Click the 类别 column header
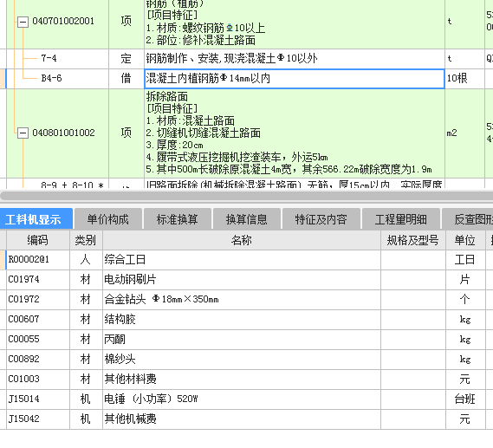The image size is (493, 448). click(86, 240)
